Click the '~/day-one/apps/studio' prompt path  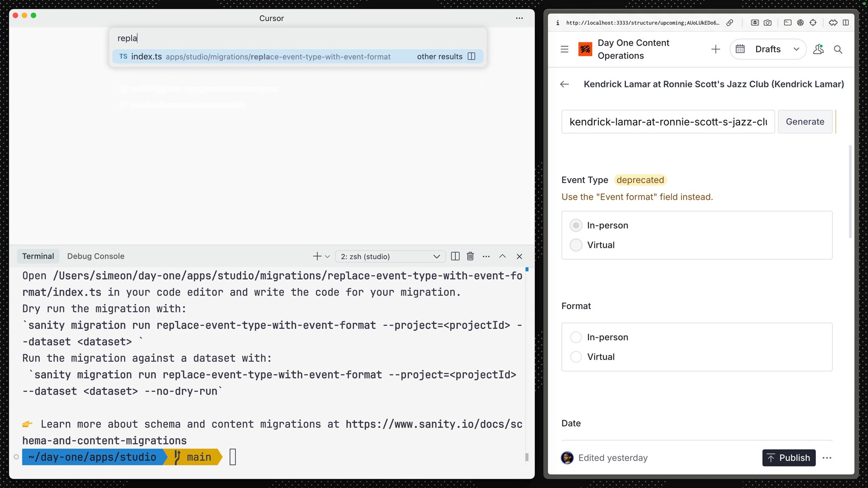pyautogui.click(x=92, y=457)
